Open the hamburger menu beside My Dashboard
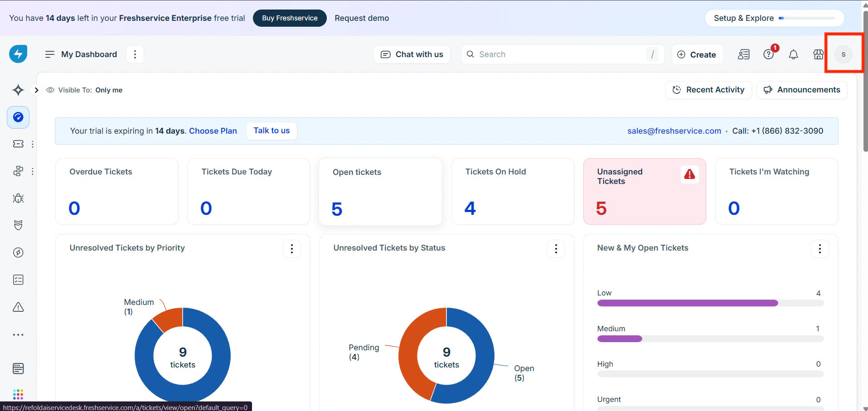 [x=50, y=54]
